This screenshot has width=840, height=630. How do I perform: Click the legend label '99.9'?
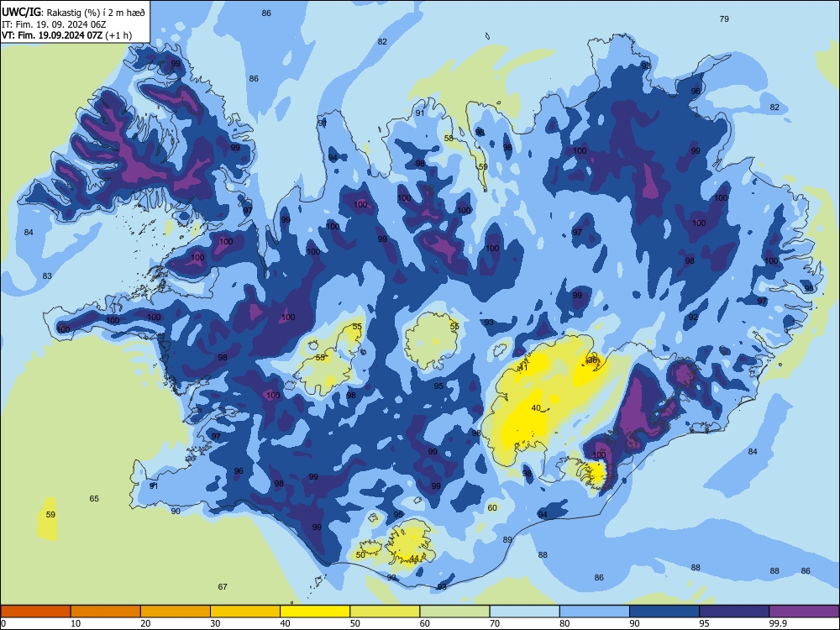778,623
